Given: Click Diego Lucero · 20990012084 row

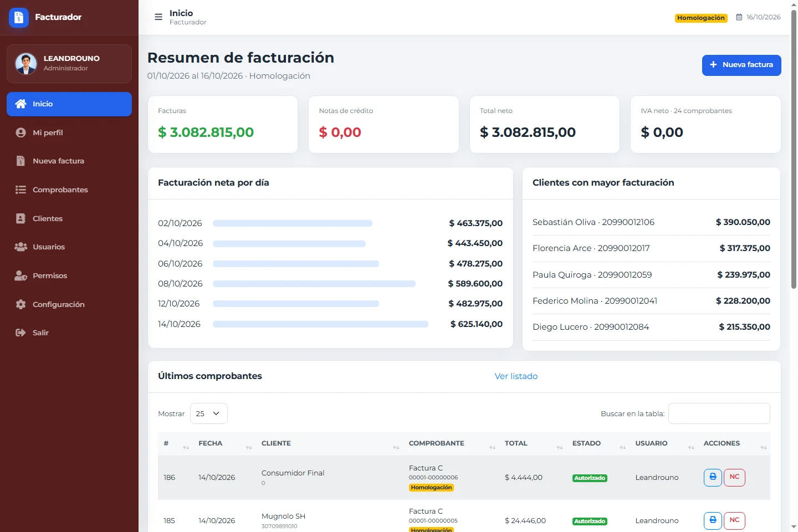Looking at the screenshot, I should 651,327.
